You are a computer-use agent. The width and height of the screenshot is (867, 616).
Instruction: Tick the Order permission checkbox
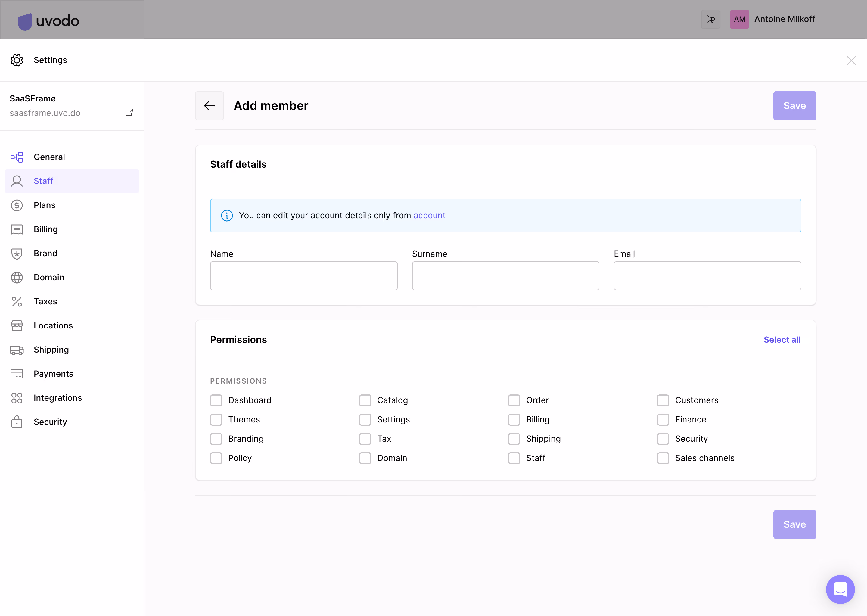[x=514, y=400]
